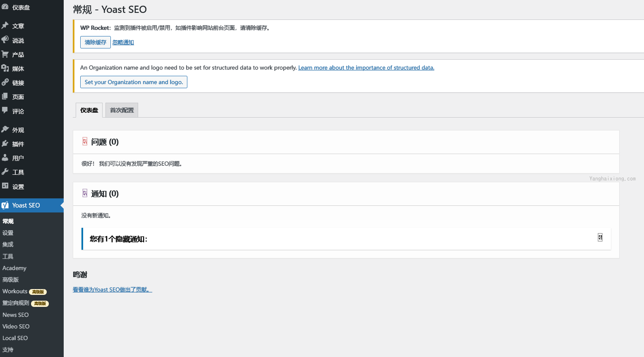Click the Media library icon

click(x=5, y=68)
